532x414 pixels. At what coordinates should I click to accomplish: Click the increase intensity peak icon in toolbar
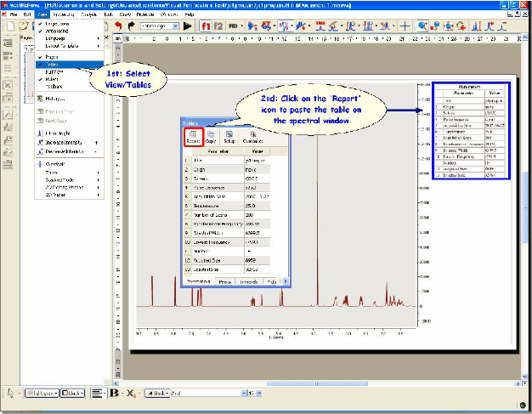tap(490, 26)
